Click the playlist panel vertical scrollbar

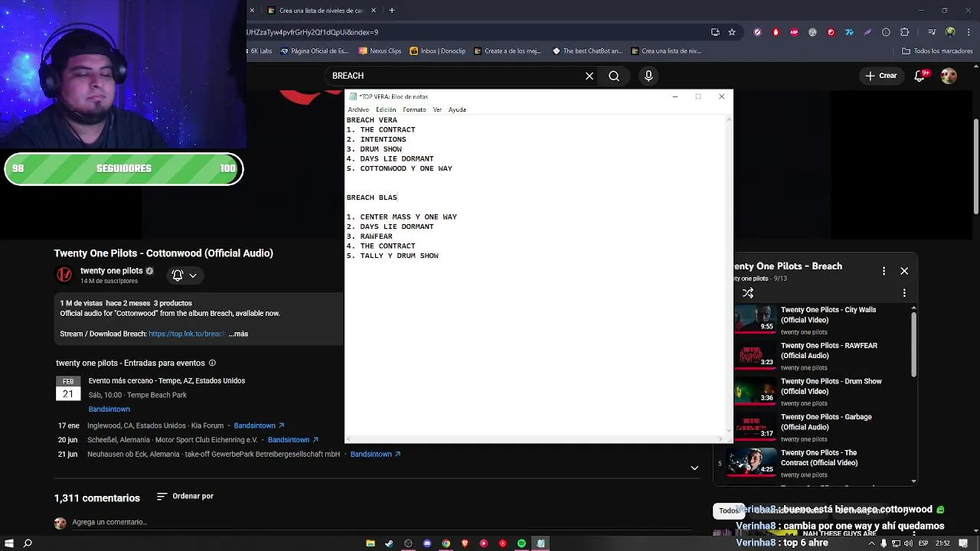point(913,344)
